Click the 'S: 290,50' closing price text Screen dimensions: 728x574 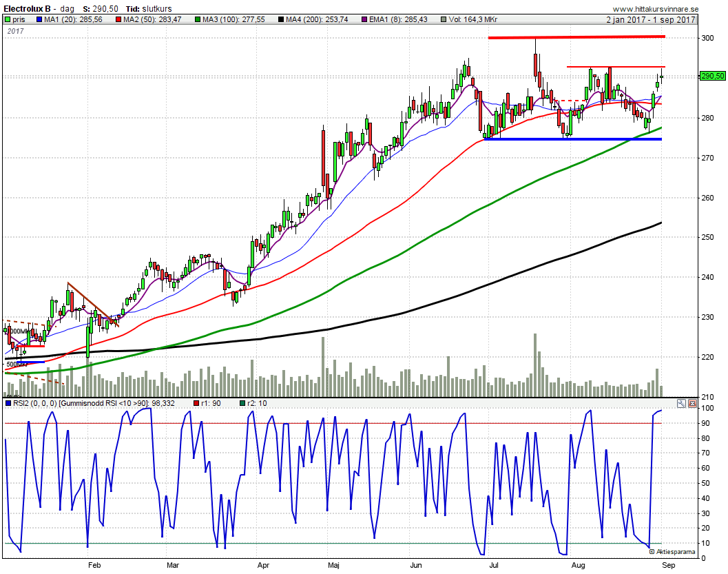tap(101, 9)
